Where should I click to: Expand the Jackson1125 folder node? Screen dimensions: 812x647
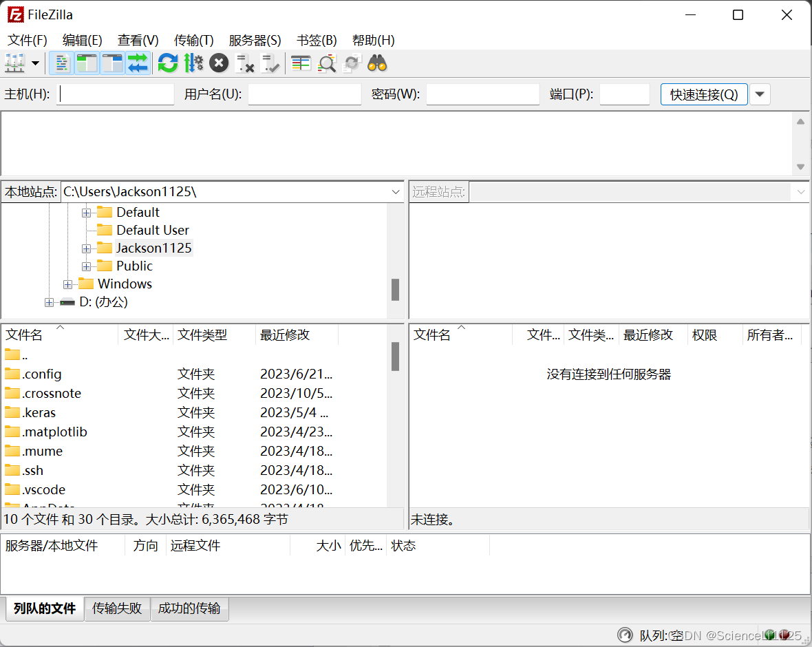click(87, 248)
